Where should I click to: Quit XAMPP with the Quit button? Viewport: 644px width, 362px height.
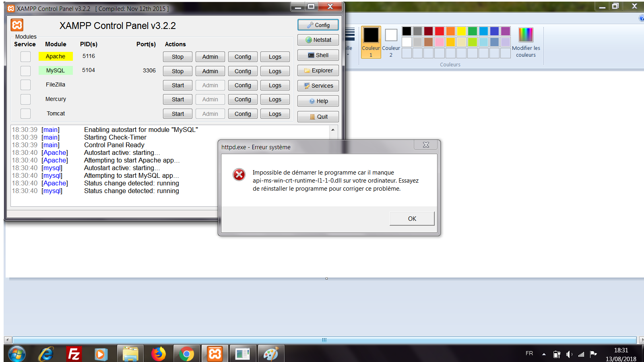pyautogui.click(x=318, y=117)
